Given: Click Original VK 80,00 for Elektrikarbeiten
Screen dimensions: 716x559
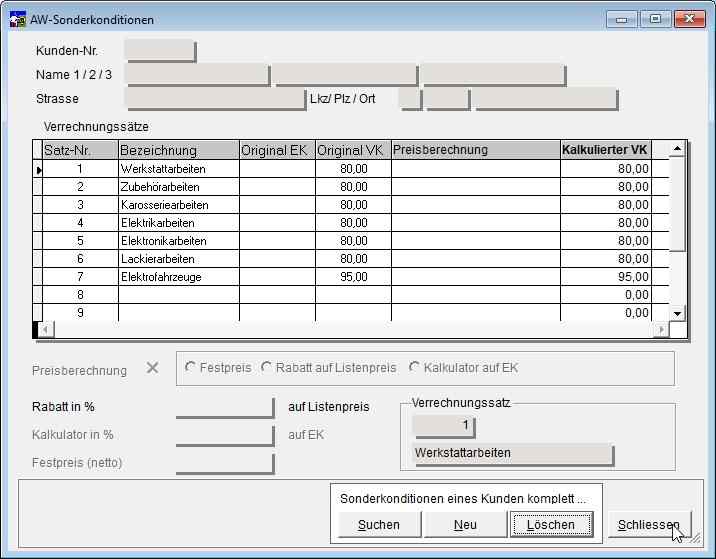Looking at the screenshot, I should (x=353, y=223).
